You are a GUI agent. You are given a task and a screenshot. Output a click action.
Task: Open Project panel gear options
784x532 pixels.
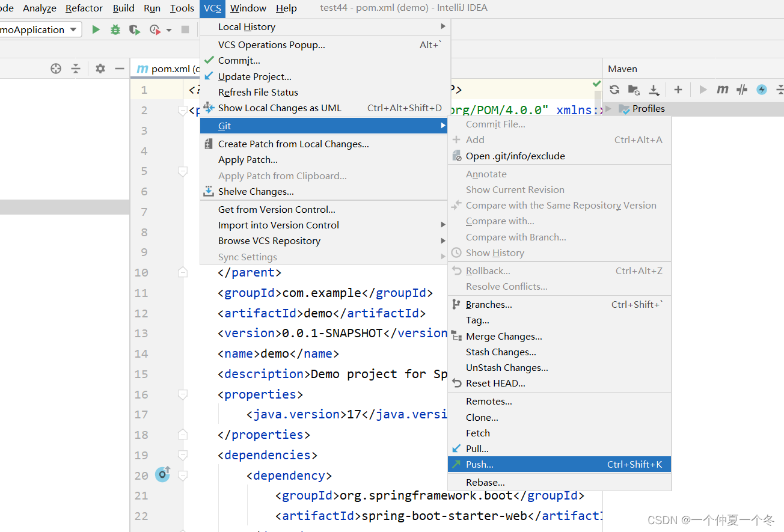[100, 69]
